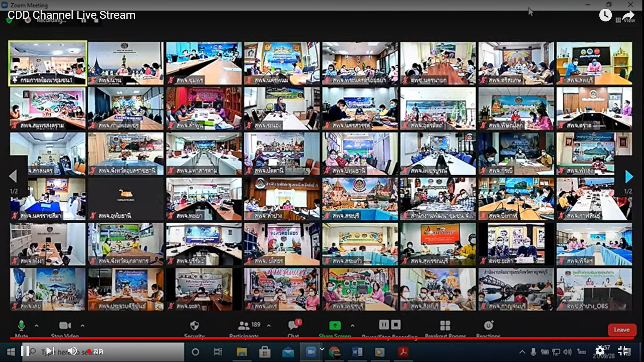644x362 pixels.
Task: Open Task View on the taskbar
Action: [x=218, y=352]
